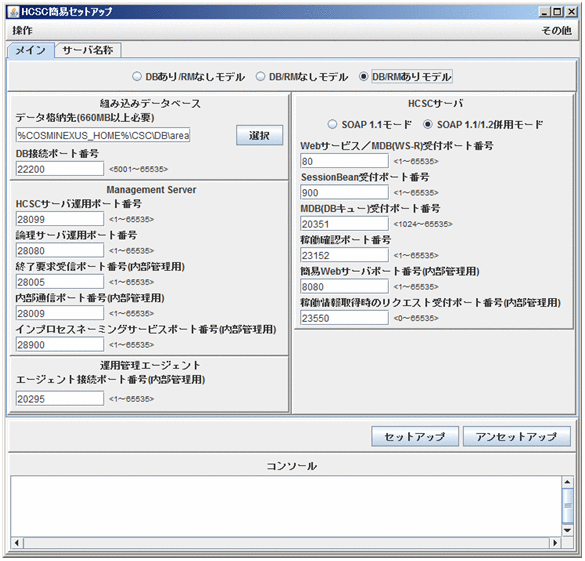The image size is (585, 561).
Task: Click the 組み込みデータベース heading
Action: coord(150,103)
